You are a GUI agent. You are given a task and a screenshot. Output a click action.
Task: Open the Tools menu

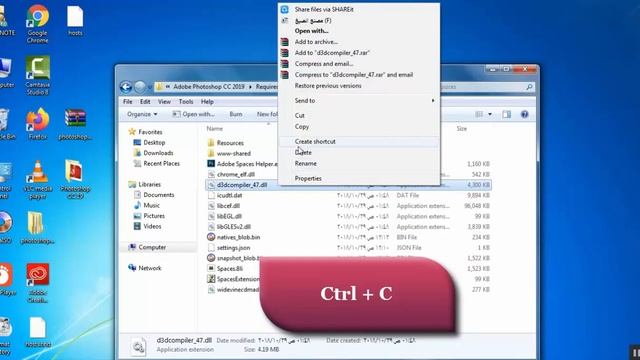click(186, 102)
